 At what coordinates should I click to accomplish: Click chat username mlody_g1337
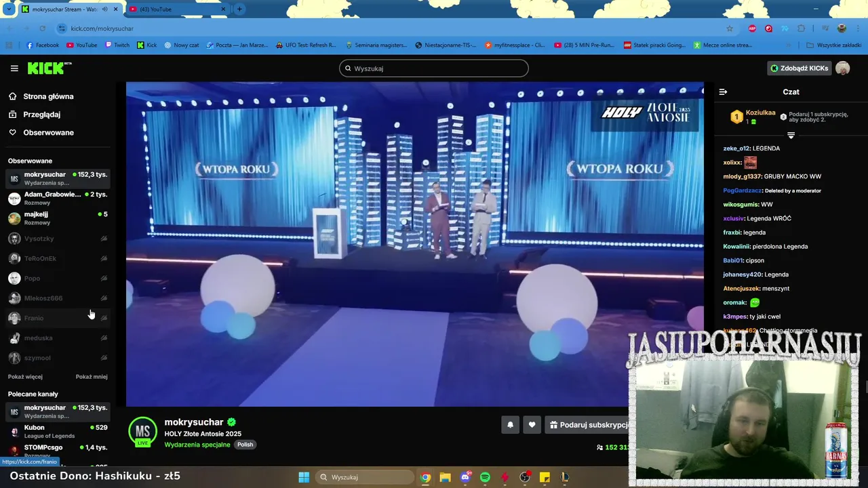click(743, 176)
